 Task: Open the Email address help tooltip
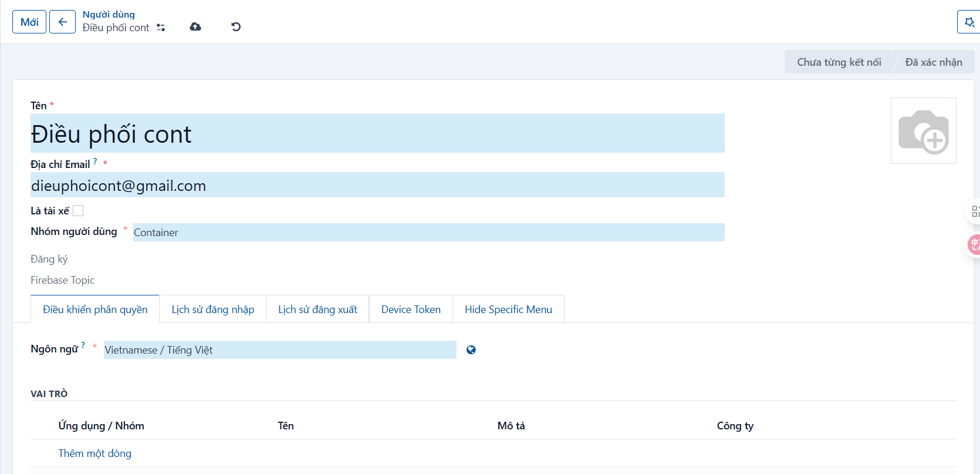pos(95,162)
